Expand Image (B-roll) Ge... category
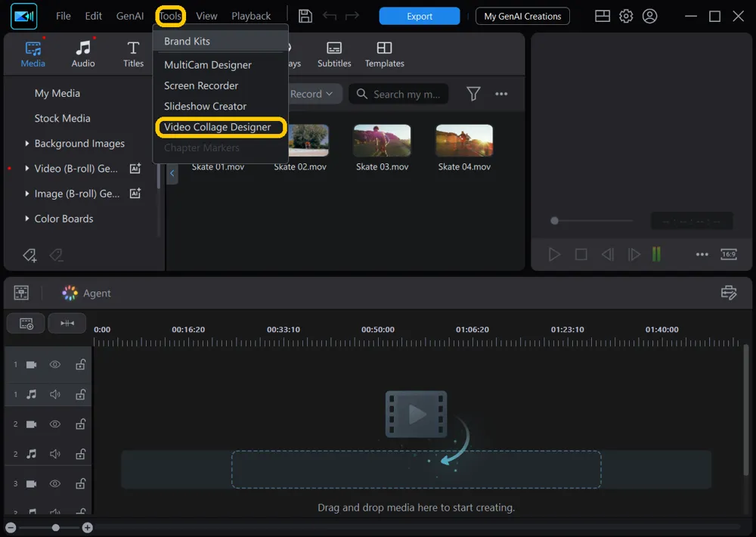Image resolution: width=756 pixels, height=537 pixels. [x=27, y=194]
